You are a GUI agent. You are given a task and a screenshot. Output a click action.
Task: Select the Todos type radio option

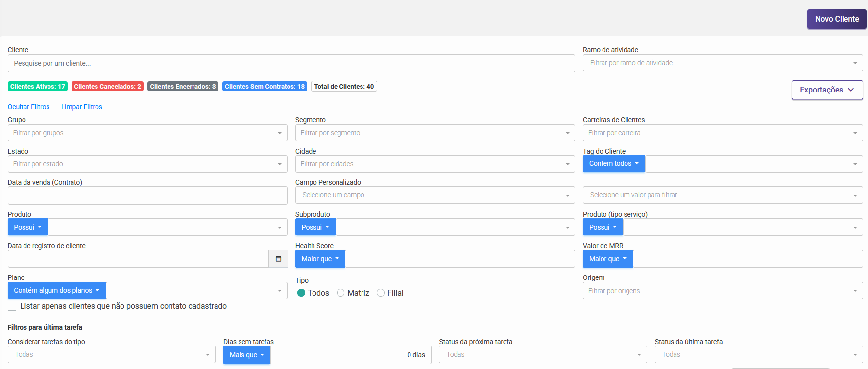[x=301, y=293]
